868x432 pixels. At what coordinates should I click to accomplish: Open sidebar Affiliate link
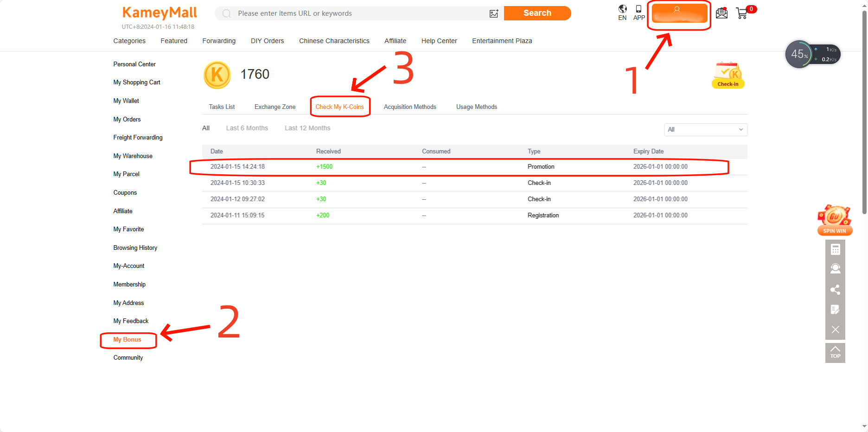coord(123,211)
